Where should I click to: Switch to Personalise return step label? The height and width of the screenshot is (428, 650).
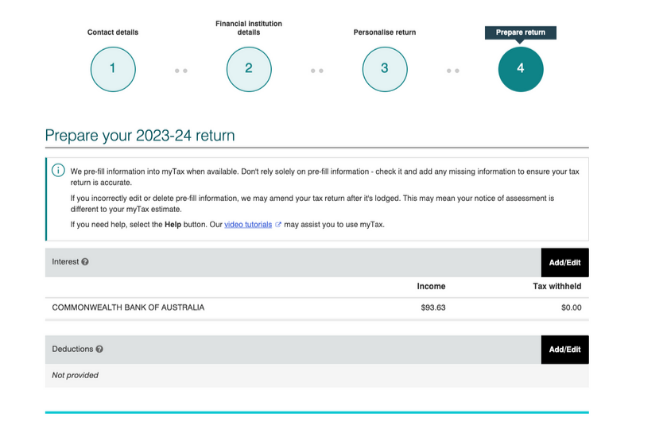tap(384, 32)
